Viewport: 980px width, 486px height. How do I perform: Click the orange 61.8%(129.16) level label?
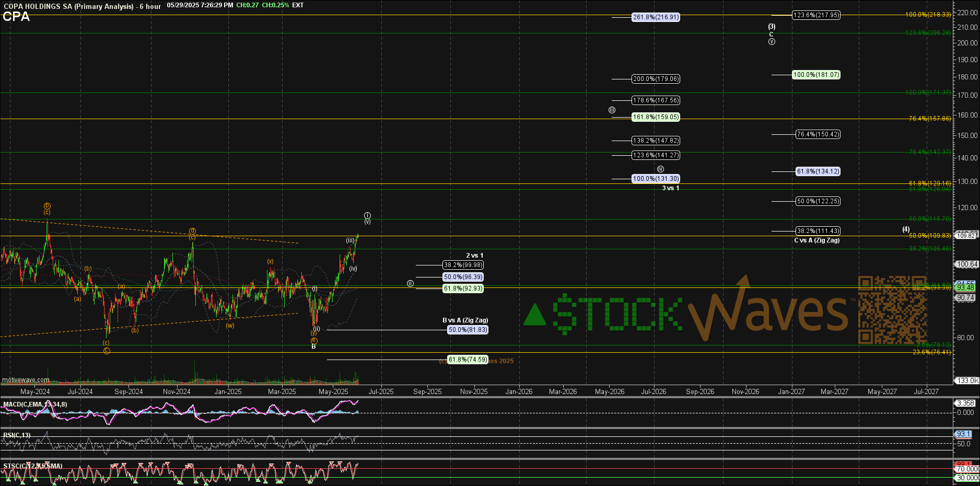pos(930,183)
